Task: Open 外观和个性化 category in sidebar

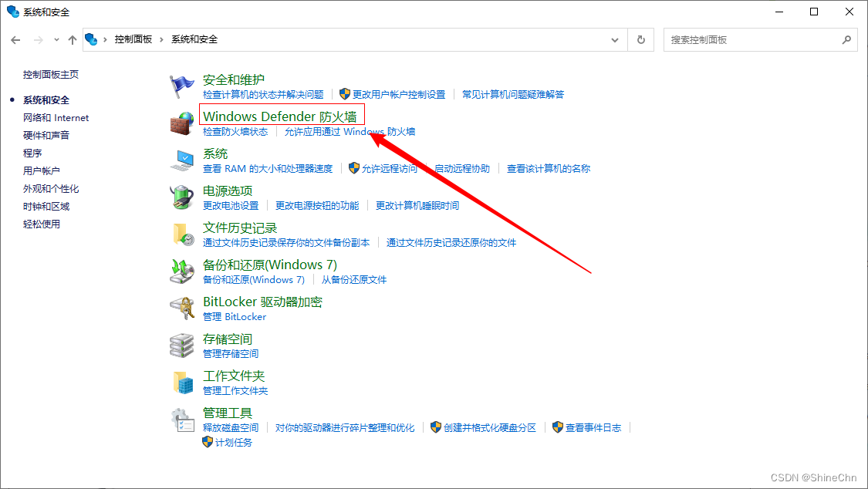Action: pyautogui.click(x=51, y=189)
